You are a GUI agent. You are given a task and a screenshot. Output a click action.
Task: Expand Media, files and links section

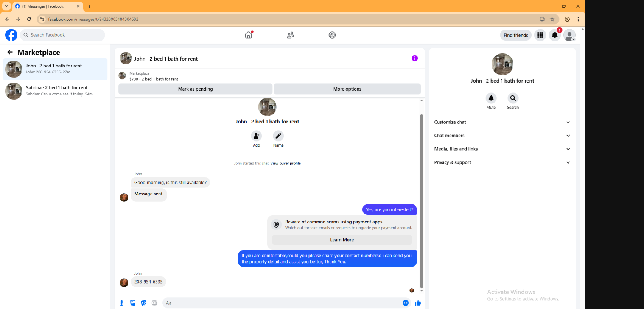coord(502,149)
